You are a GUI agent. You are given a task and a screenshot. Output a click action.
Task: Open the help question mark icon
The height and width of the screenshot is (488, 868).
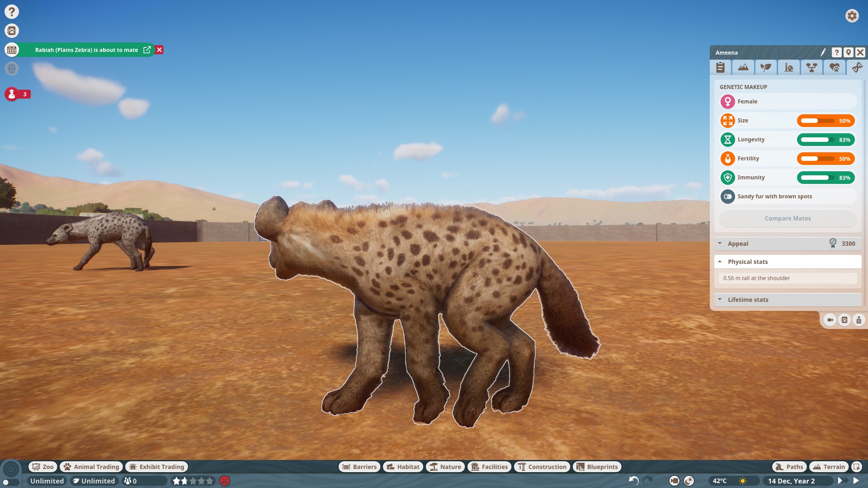tap(12, 12)
